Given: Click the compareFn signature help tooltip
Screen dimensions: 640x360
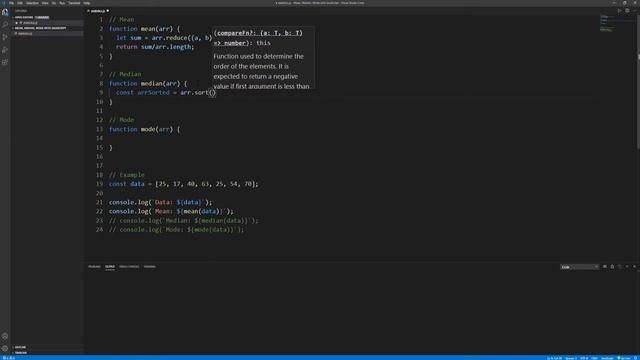Looking at the screenshot, I should coord(263,58).
